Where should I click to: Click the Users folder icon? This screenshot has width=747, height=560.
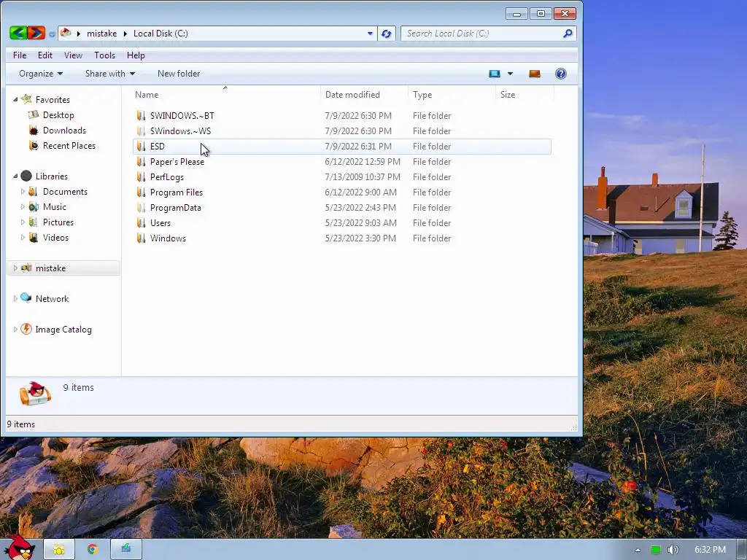coord(141,223)
